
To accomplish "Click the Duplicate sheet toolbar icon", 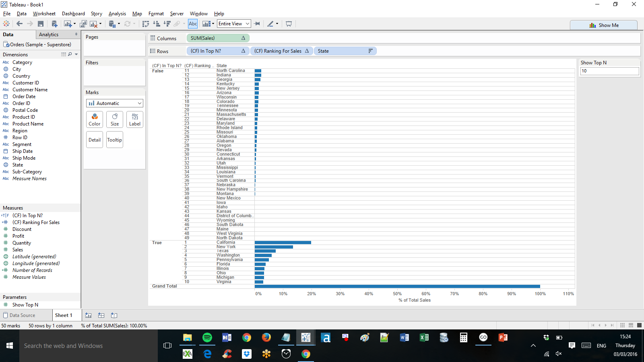I will point(83,24).
